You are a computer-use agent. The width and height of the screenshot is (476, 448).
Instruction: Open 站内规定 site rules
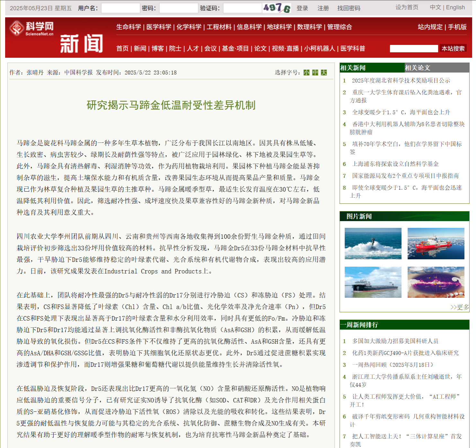pyautogui.click(x=430, y=27)
